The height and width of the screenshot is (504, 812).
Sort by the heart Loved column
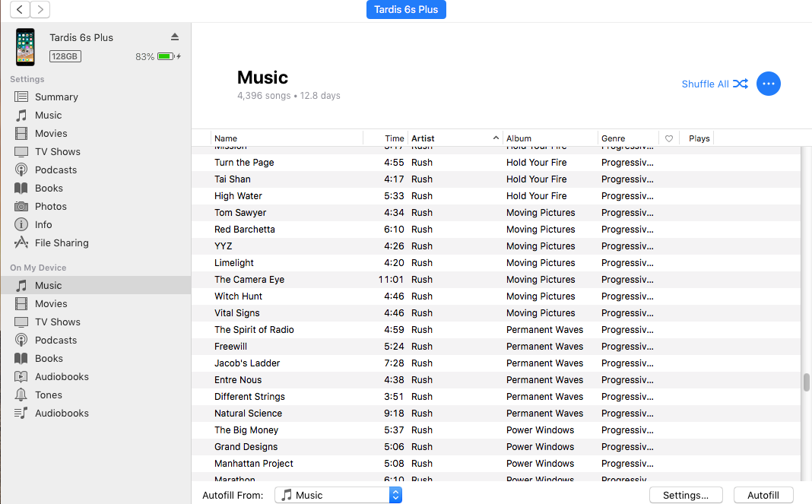point(669,138)
